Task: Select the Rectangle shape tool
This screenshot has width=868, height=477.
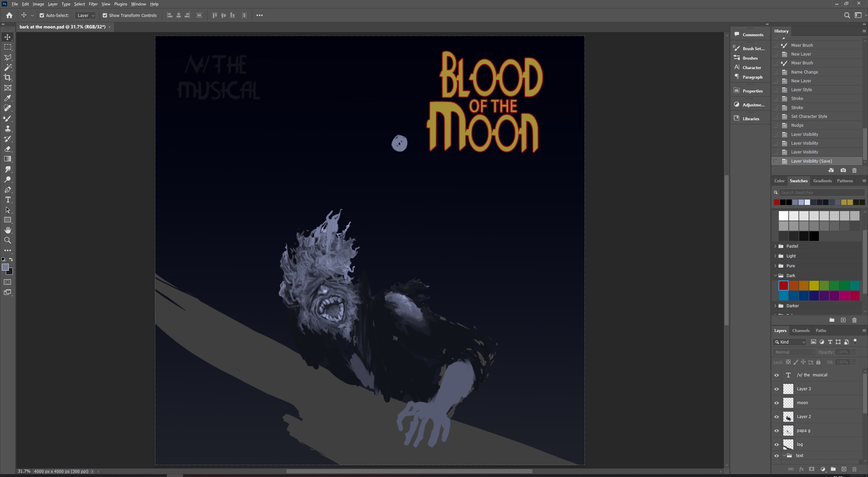Action: [x=7, y=220]
